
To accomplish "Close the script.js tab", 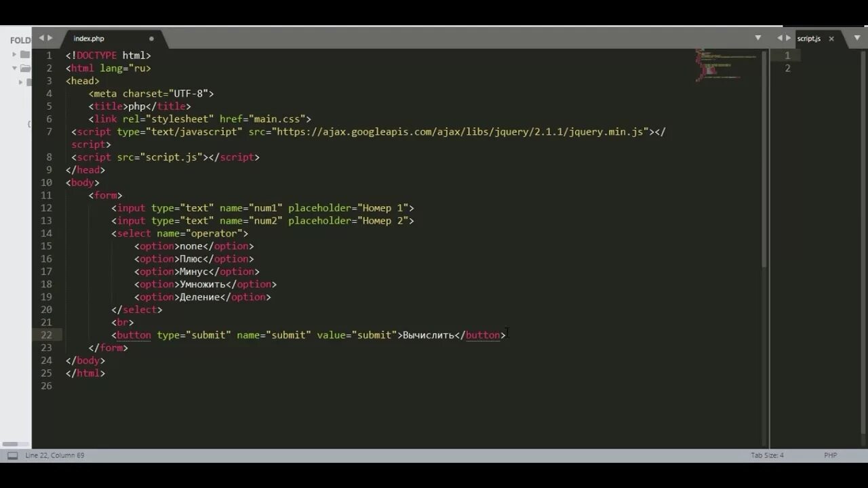I will pos(831,39).
